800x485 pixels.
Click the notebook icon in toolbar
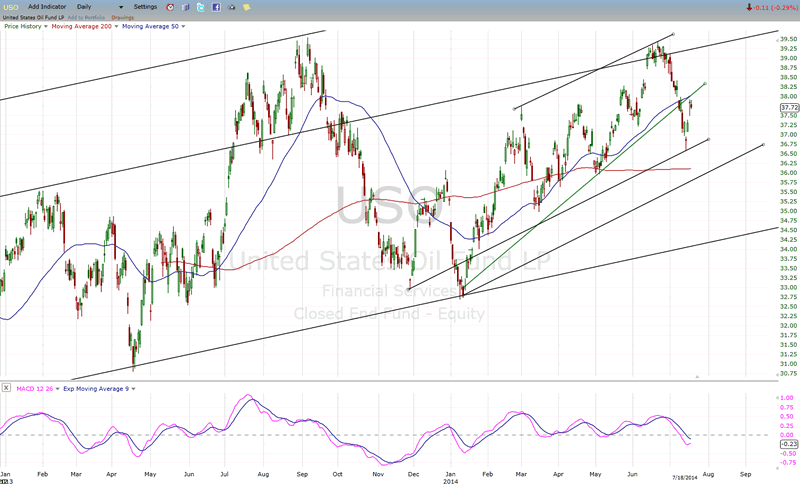185,7
